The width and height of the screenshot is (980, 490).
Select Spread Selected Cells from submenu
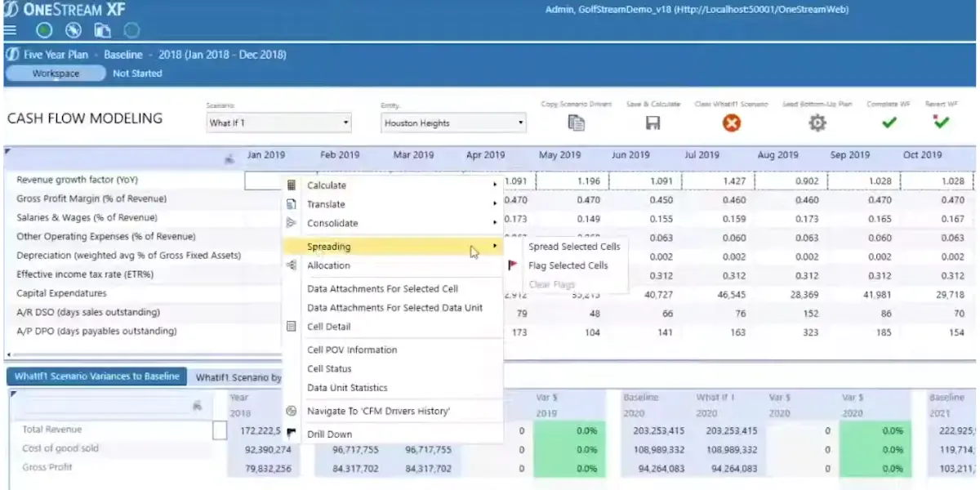574,247
